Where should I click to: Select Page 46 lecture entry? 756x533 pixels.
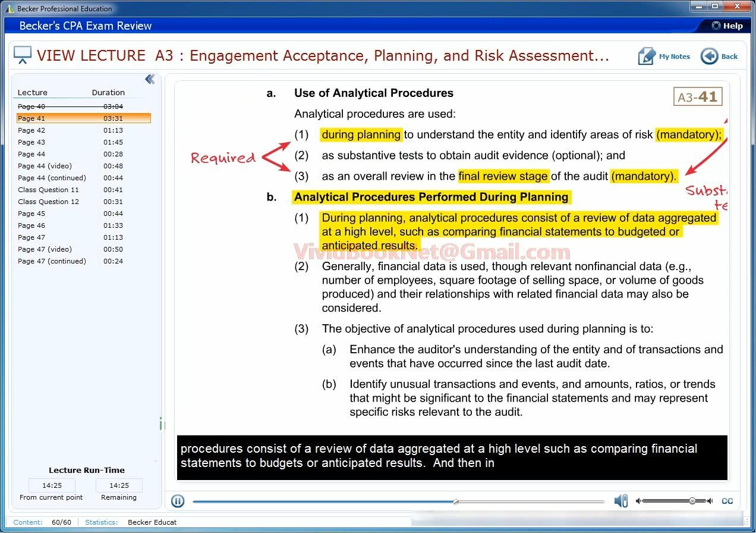[x=84, y=225]
